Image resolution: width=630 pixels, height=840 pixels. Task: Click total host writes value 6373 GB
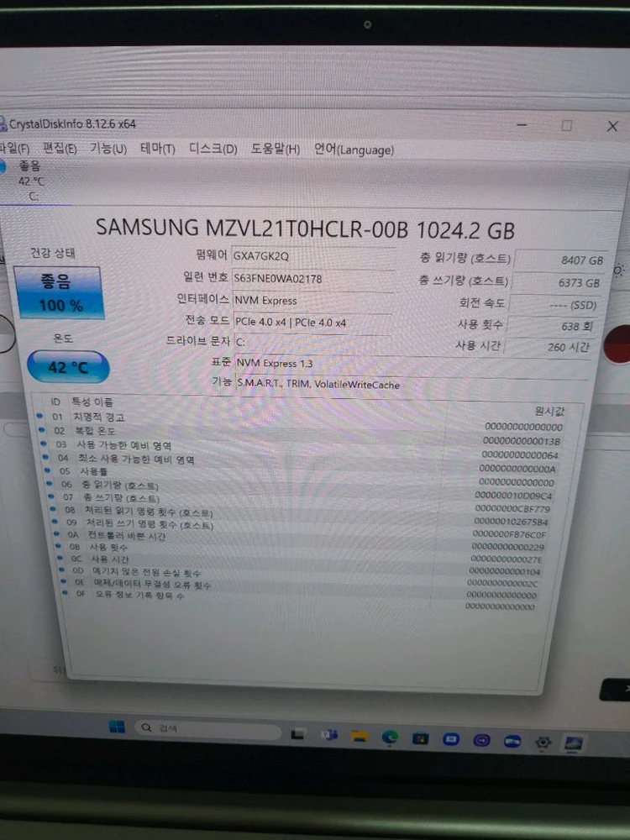(558, 282)
